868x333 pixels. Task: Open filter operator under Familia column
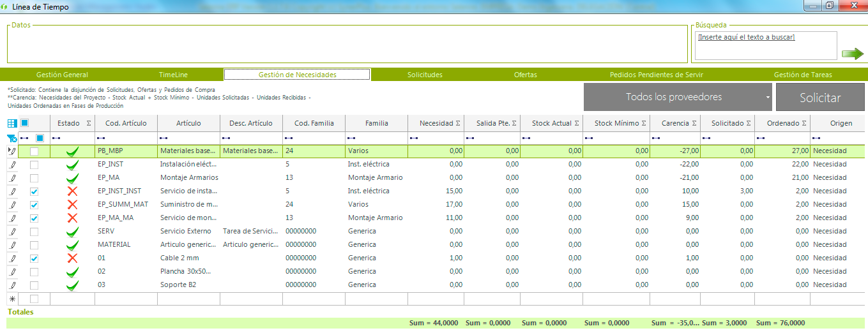point(351,138)
